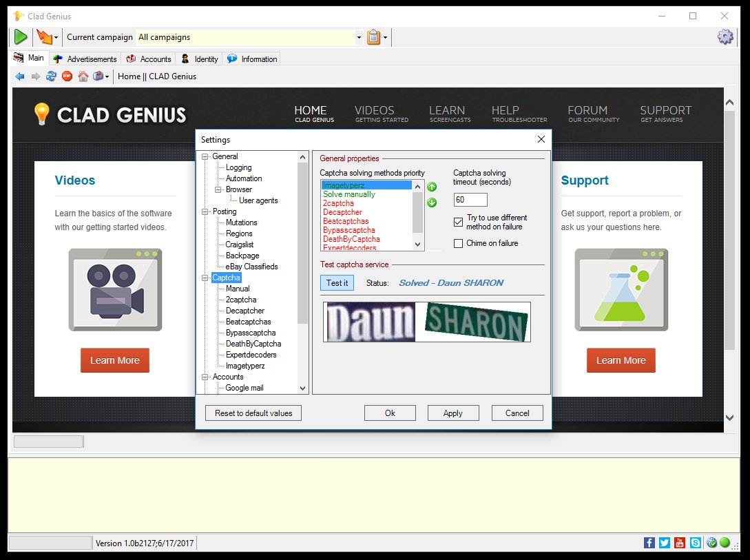Image resolution: width=750 pixels, height=560 pixels.
Task: Open the Skype icon in status bar
Action: [696, 542]
